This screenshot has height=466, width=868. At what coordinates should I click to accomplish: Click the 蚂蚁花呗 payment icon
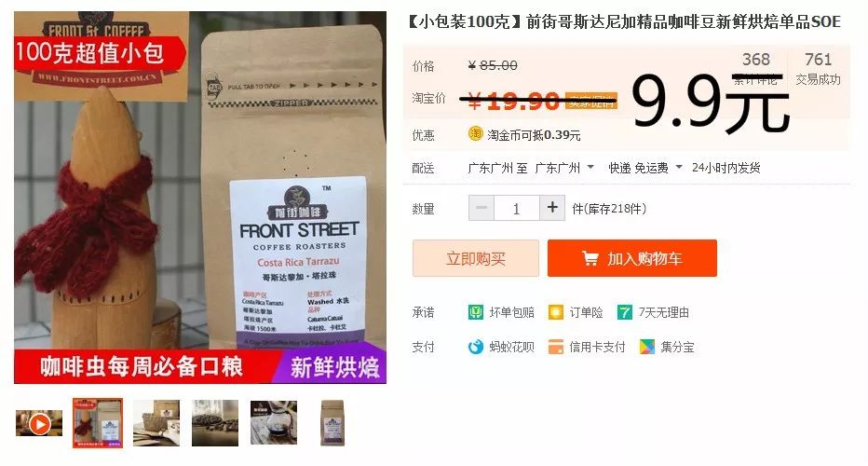[476, 347]
